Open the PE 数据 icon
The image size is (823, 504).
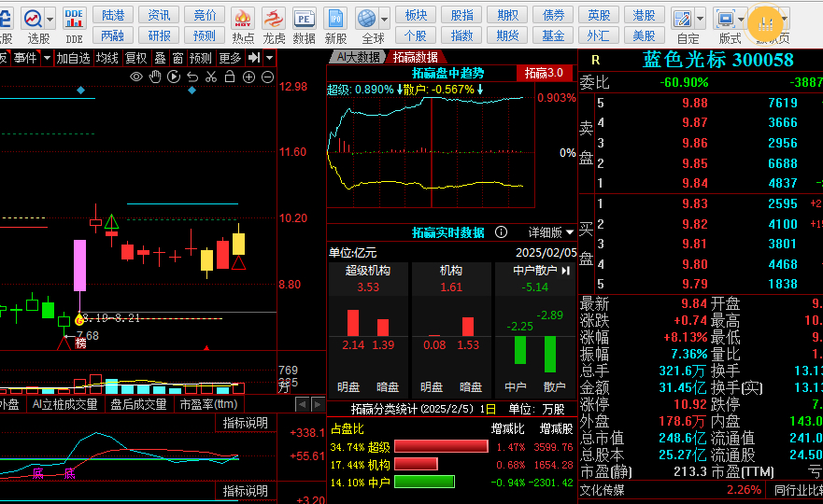pyautogui.click(x=304, y=18)
